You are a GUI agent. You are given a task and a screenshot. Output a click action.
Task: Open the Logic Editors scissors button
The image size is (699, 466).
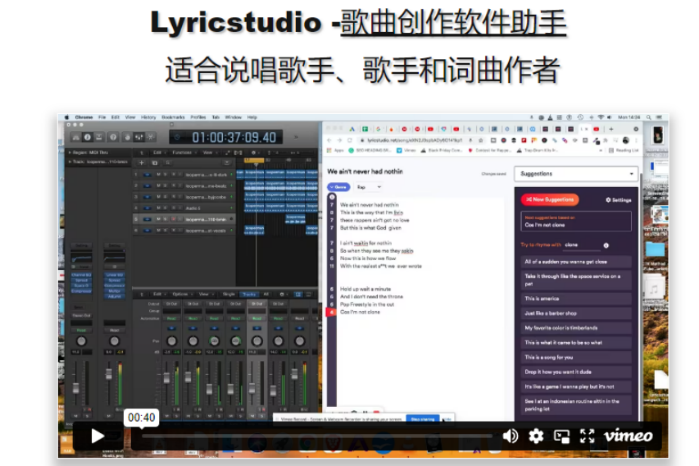[x=150, y=137]
